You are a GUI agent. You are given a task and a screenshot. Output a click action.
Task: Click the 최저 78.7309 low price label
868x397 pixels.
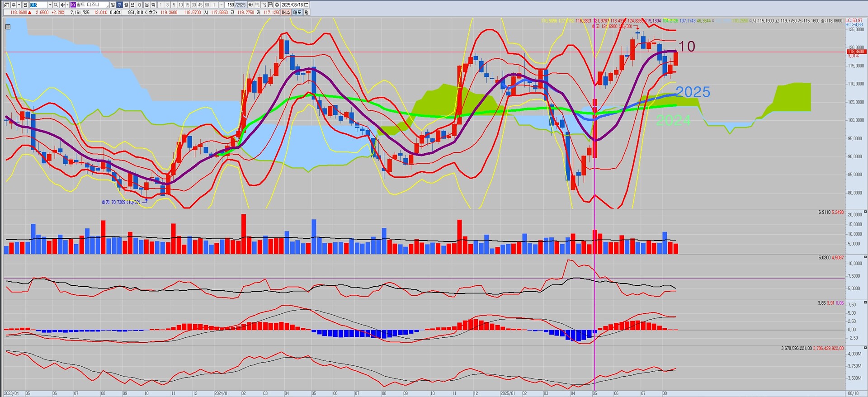tap(121, 202)
